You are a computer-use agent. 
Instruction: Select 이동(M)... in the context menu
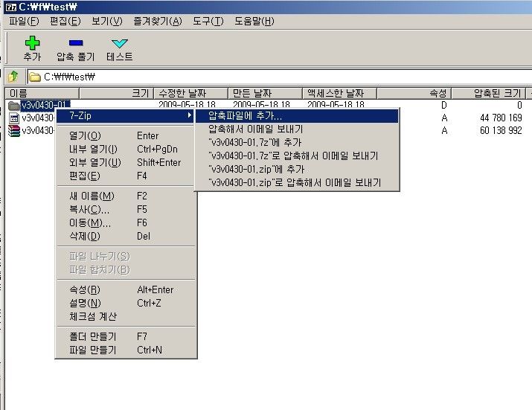coord(126,223)
